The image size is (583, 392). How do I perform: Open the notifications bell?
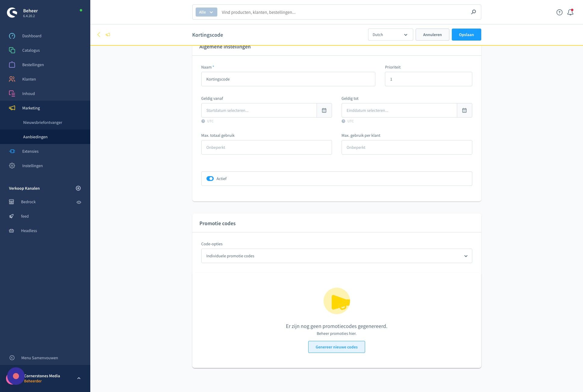570,12
